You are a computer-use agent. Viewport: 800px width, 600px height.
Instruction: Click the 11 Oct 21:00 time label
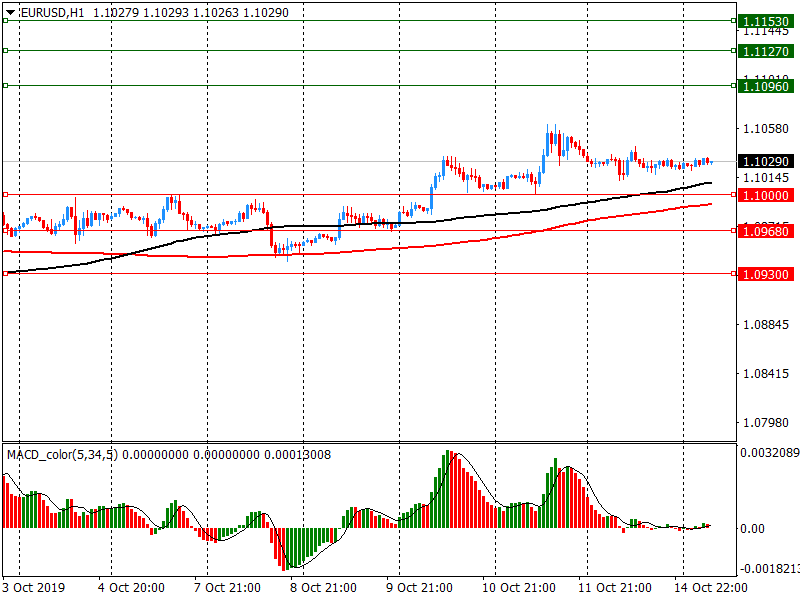[614, 588]
